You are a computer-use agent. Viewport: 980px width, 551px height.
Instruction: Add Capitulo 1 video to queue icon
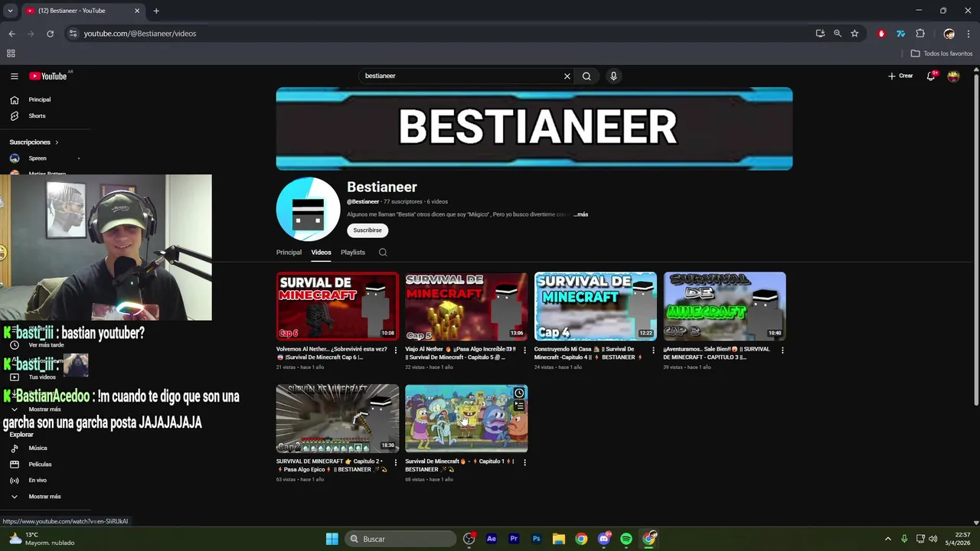click(x=519, y=406)
